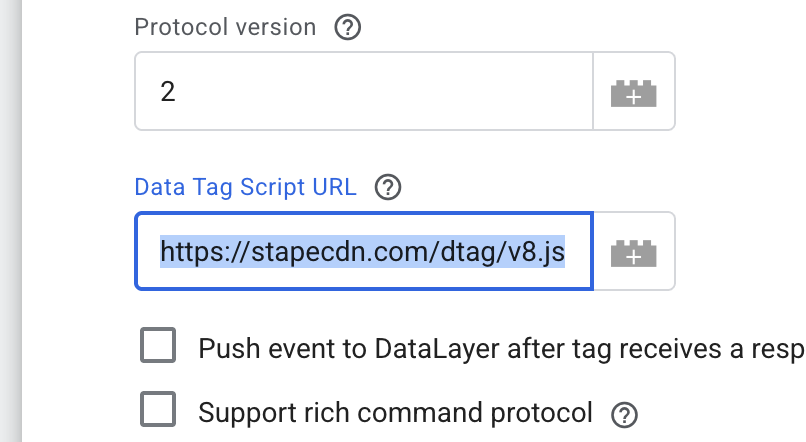Click the 'Support rich command protocol' label text

396,412
